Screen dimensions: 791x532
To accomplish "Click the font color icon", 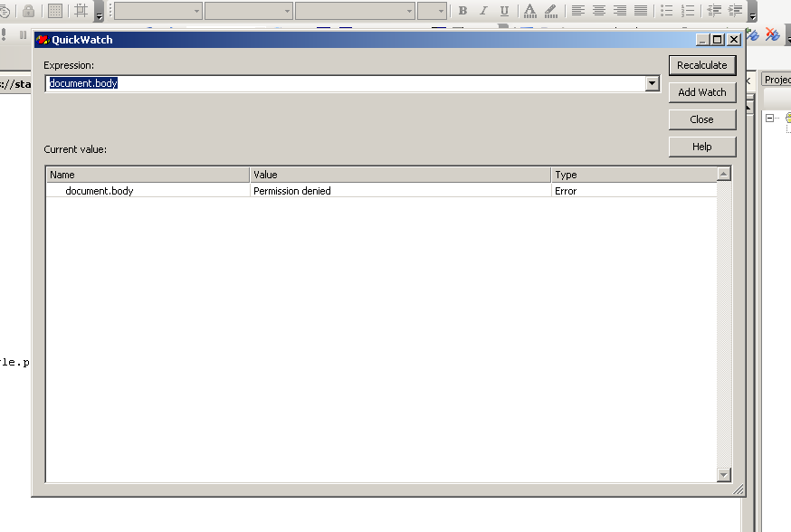I will coord(529,11).
